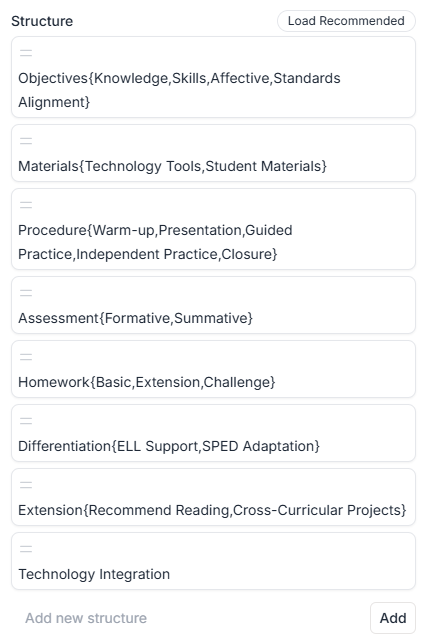The image size is (425, 642).
Task: Click the drag handle on Procedure item
Action: (x=26, y=205)
